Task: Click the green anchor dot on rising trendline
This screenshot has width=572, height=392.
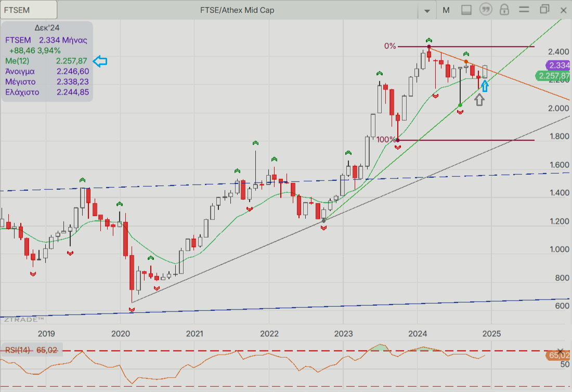Action: coord(460,106)
